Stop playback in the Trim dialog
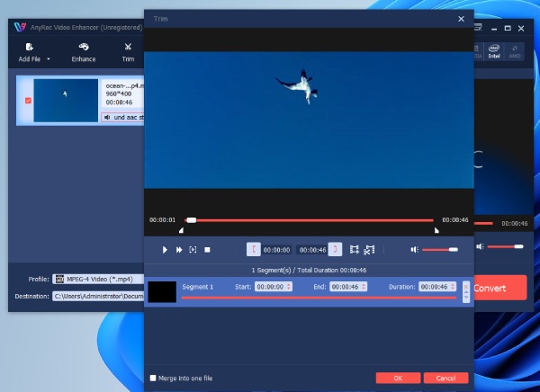540x392 pixels. click(x=207, y=250)
